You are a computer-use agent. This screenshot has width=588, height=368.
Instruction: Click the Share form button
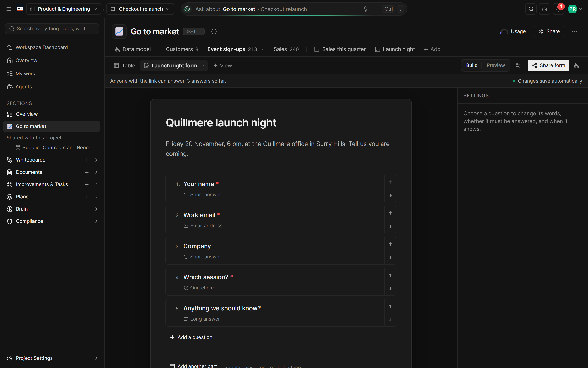pos(548,65)
